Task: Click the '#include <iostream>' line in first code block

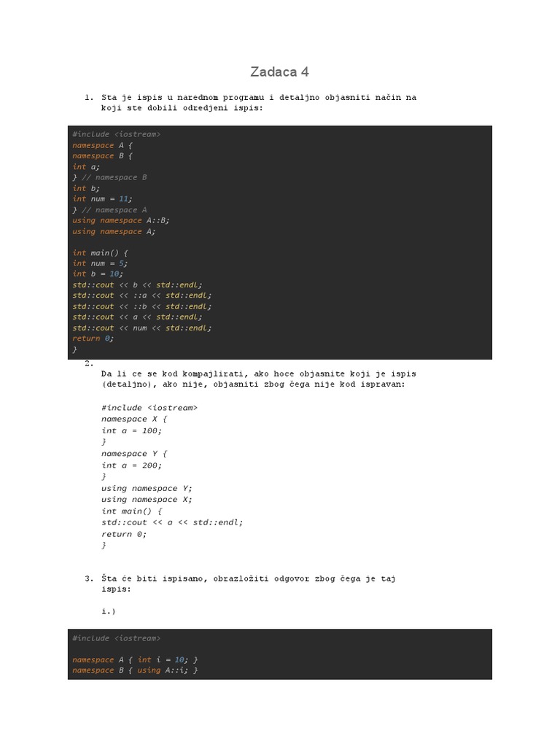Action: point(116,134)
